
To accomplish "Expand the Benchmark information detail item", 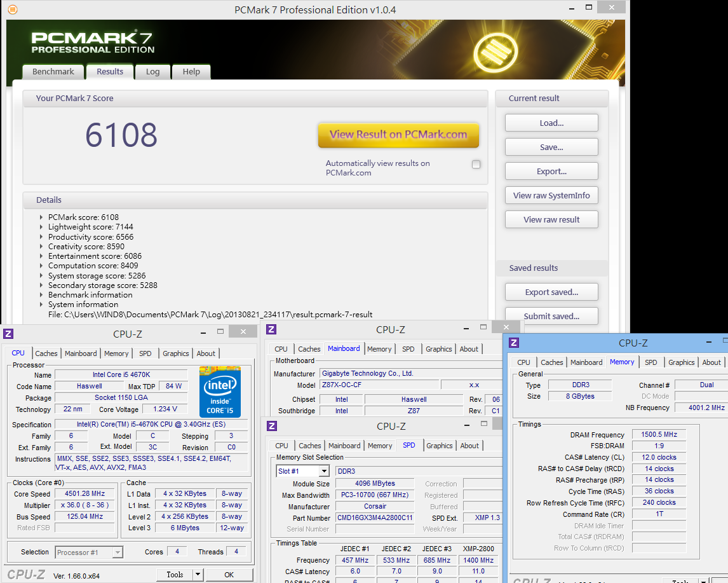I will [x=42, y=295].
